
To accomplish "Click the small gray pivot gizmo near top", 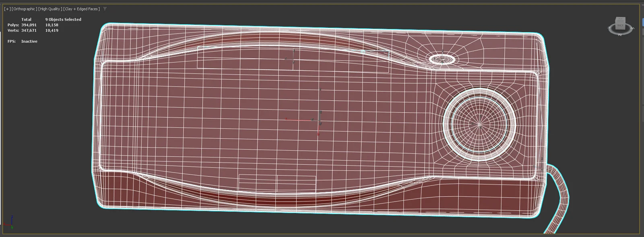I will 291,58.
